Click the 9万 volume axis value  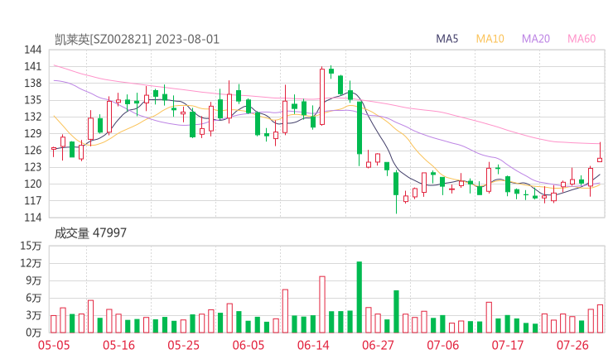point(34,280)
